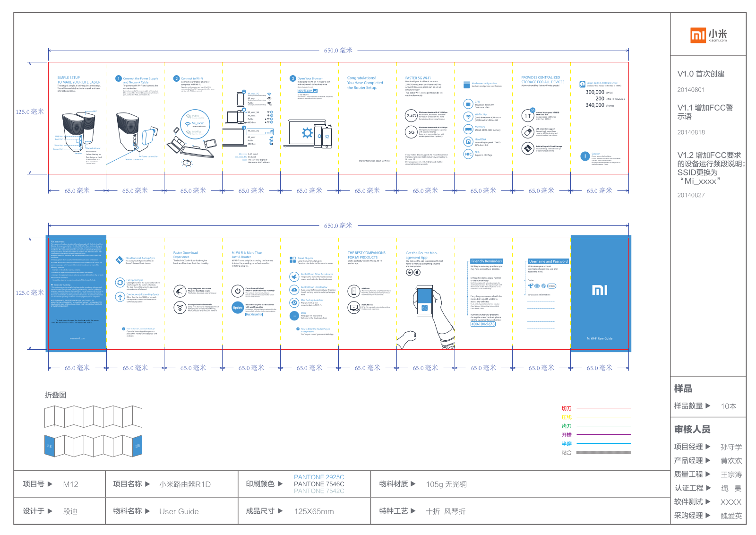Screen dimensions: 756x535
Task: Click the Others carrier button
Action: click(552, 286)
